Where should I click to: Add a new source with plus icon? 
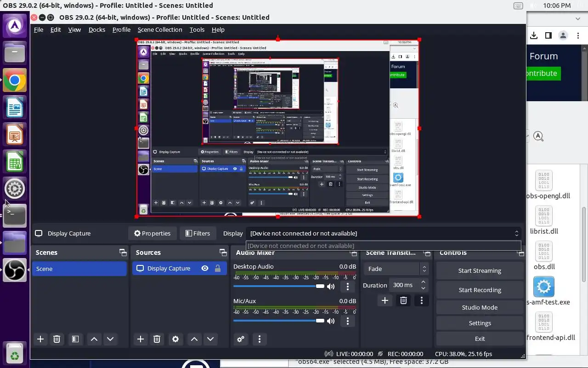click(141, 339)
